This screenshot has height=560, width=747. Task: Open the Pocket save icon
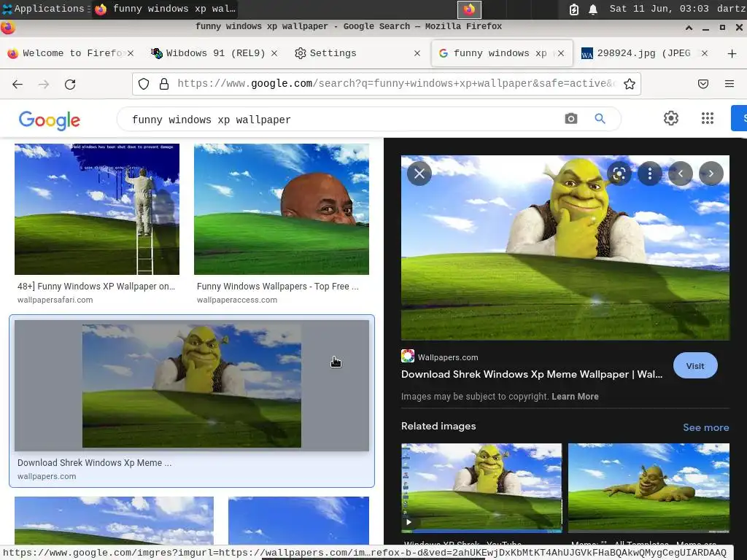703,85
